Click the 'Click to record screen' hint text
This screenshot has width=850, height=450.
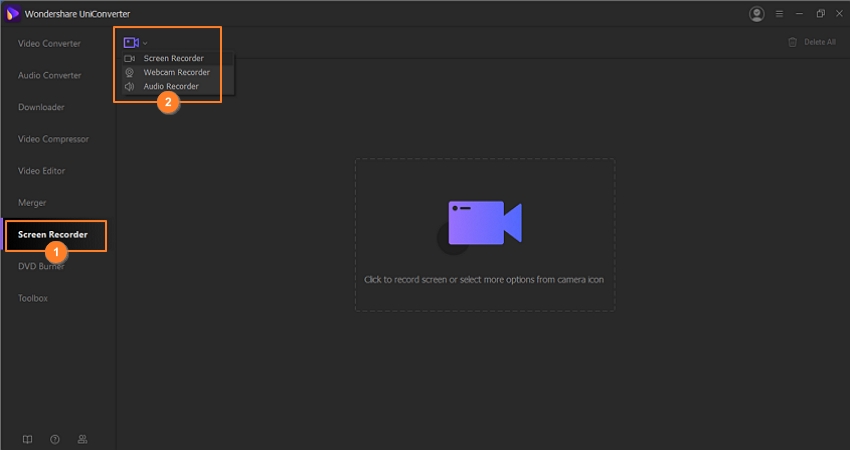(x=484, y=280)
